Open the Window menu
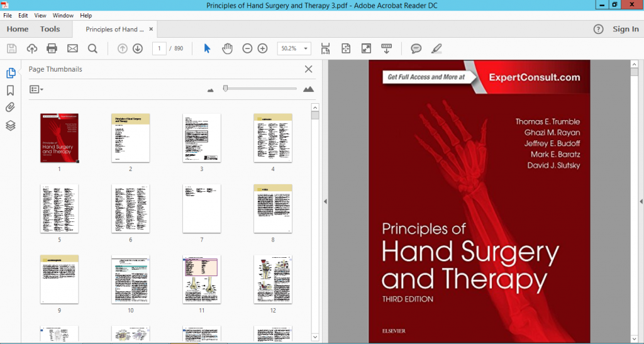644x344 pixels. pos(63,15)
